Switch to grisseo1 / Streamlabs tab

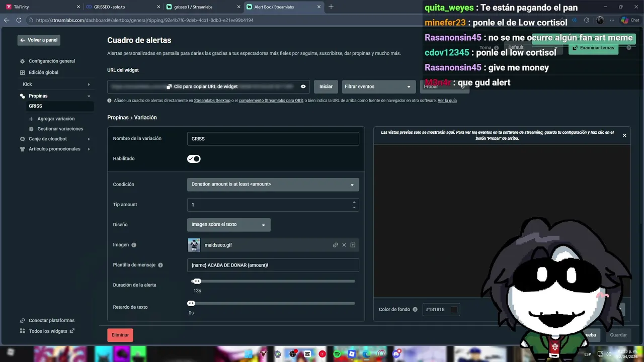204,7
